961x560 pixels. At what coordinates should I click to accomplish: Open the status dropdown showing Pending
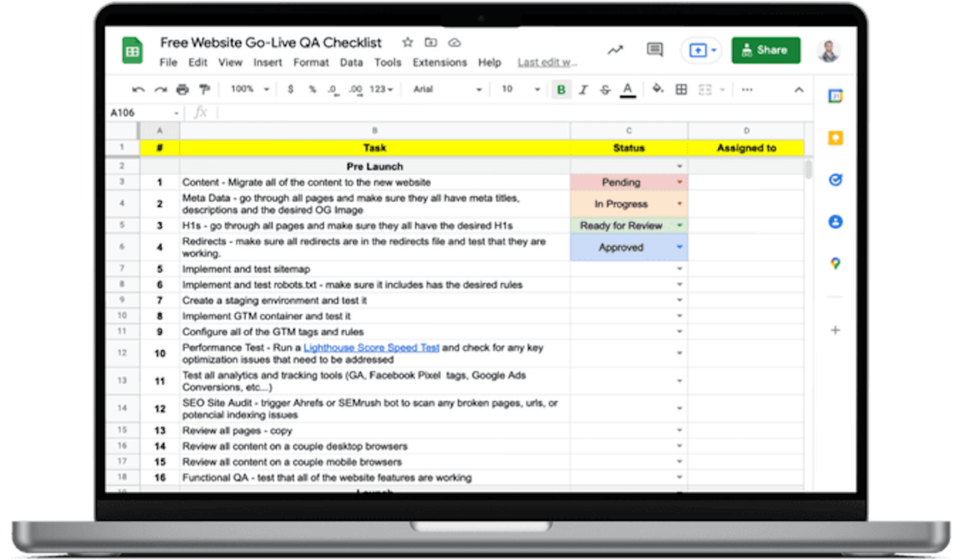click(x=679, y=182)
